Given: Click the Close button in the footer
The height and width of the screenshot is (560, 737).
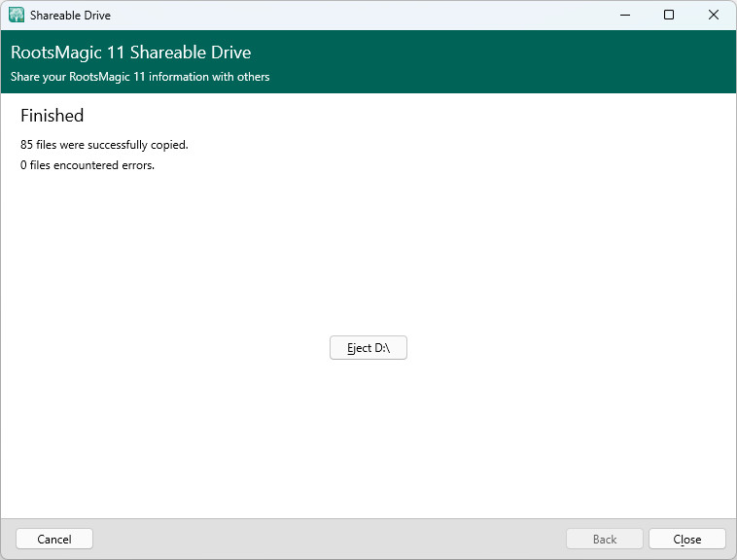Looking at the screenshot, I should pos(686,539).
